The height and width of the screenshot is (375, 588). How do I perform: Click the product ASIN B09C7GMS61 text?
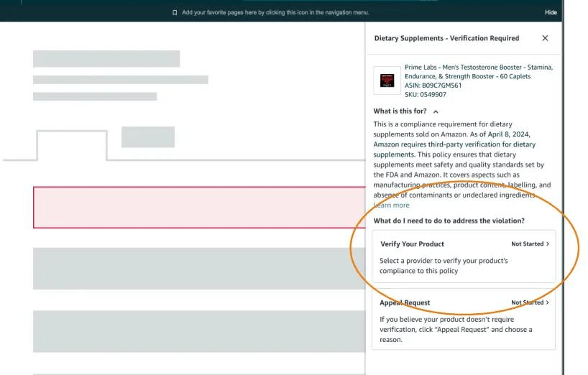pyautogui.click(x=433, y=85)
